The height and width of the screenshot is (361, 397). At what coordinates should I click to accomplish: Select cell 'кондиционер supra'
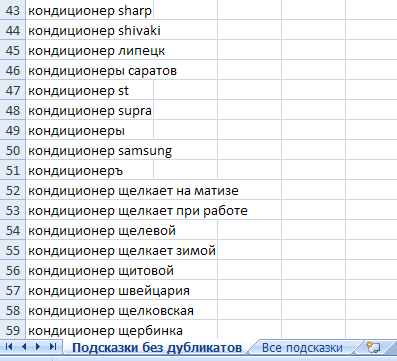(x=90, y=111)
